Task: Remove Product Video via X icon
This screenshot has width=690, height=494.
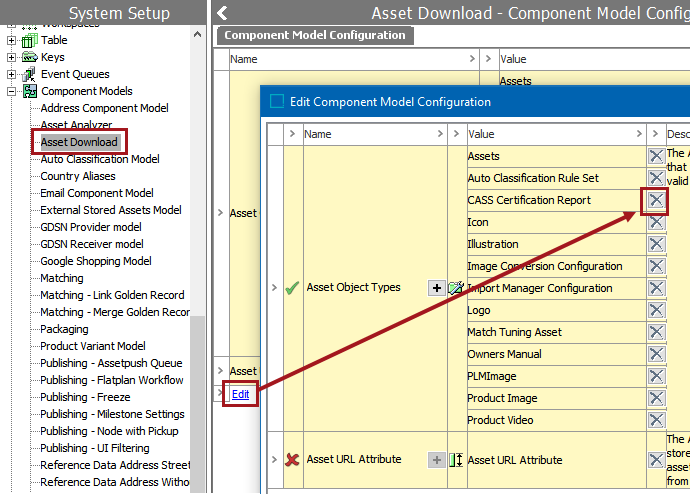Action: [x=656, y=420]
